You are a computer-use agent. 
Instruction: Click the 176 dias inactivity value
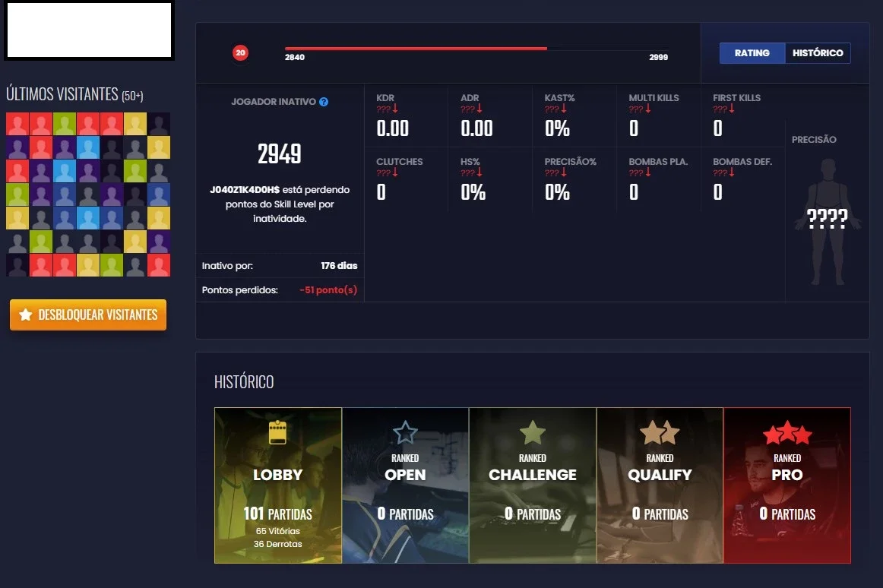pos(339,266)
